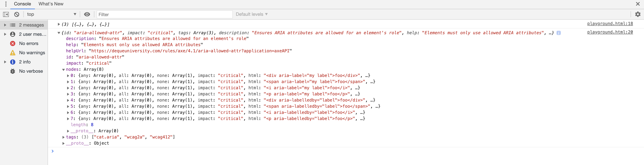Open console settings gear icon
Screen dimensions: 644x165
point(638,14)
